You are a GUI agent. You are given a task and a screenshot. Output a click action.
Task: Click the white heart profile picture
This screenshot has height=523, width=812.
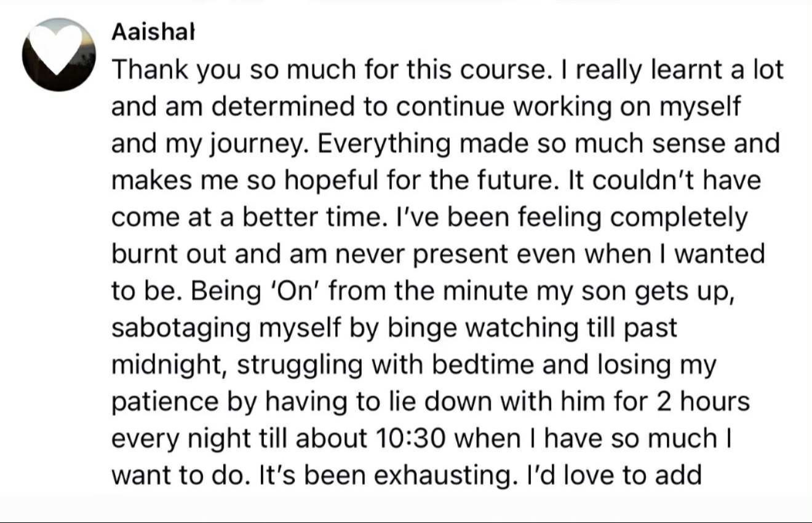[58, 54]
